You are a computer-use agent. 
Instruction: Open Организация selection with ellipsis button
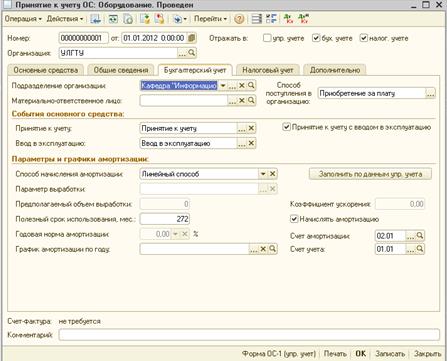[182, 53]
